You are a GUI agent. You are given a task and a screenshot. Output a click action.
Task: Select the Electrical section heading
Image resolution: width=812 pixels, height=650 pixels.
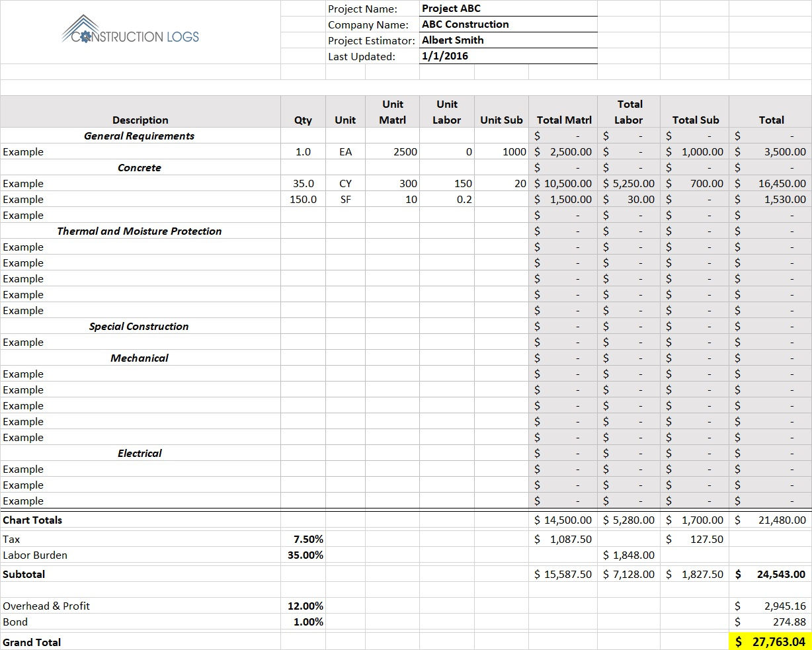point(140,453)
